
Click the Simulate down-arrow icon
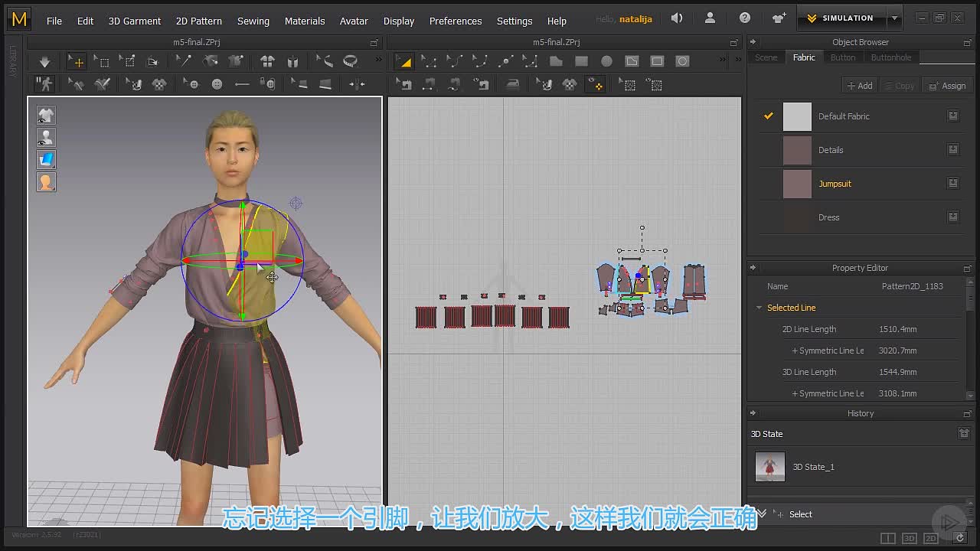44,61
